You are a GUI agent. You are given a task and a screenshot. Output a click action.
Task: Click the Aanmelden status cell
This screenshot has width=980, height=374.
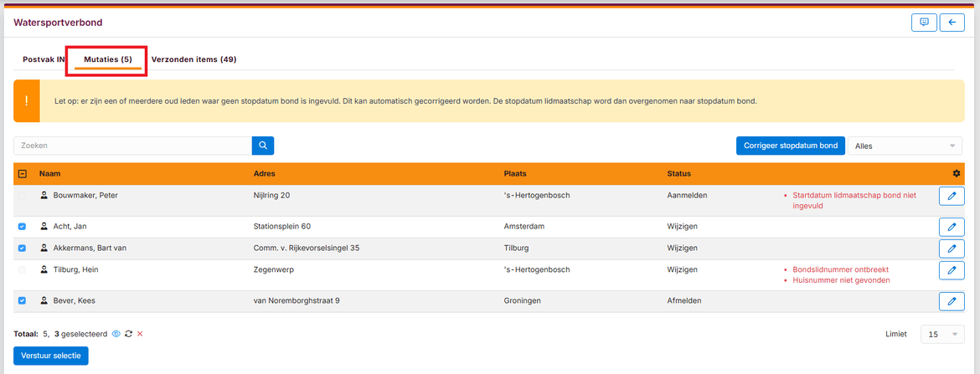pos(687,196)
